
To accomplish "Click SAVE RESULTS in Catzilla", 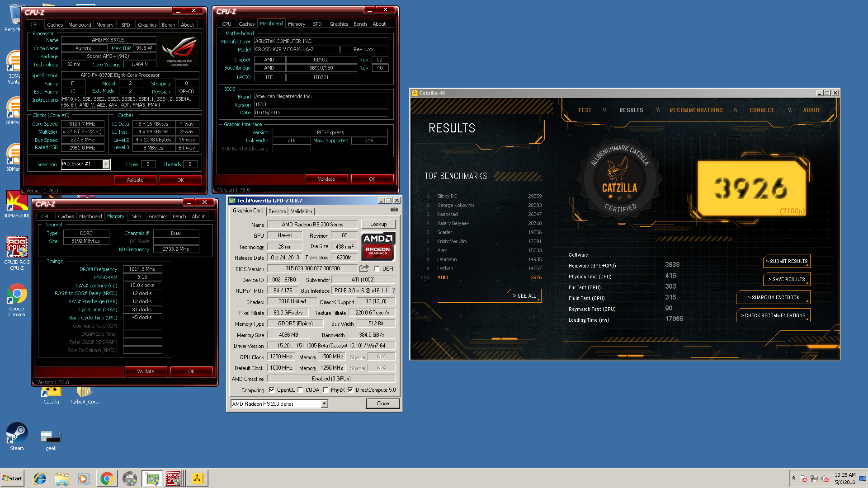I will (x=787, y=279).
